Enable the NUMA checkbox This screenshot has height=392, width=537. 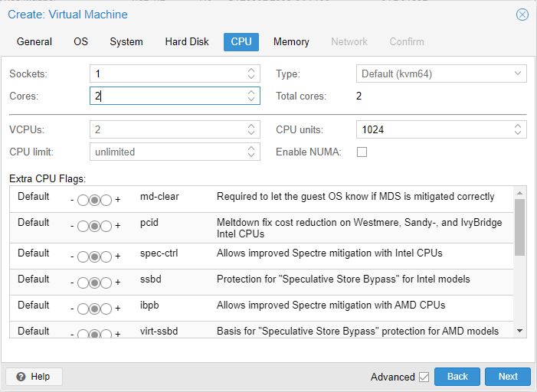(x=362, y=152)
